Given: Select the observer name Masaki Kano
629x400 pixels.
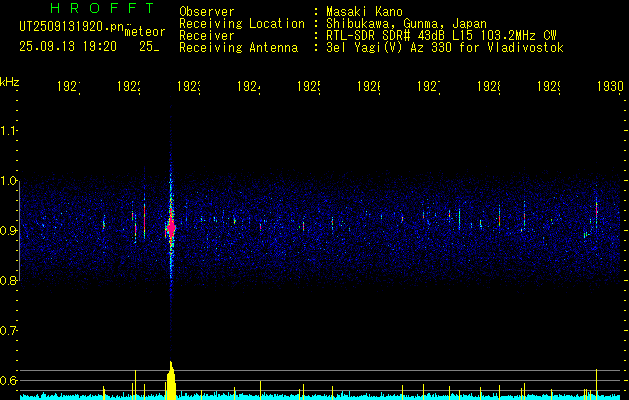Looking at the screenshot, I should (x=364, y=11).
